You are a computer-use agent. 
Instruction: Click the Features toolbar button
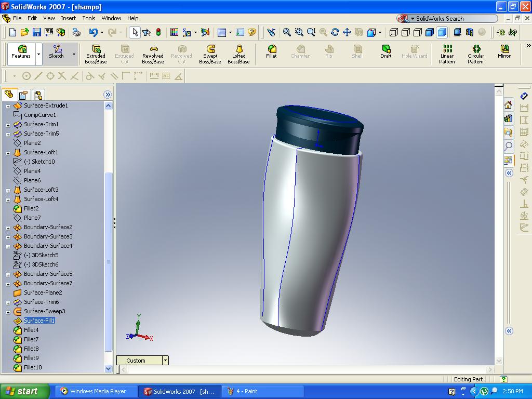(21, 54)
